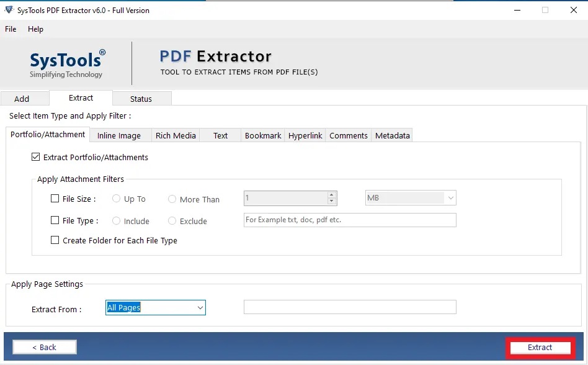Open the File menu
This screenshot has width=588, height=365.
10,29
